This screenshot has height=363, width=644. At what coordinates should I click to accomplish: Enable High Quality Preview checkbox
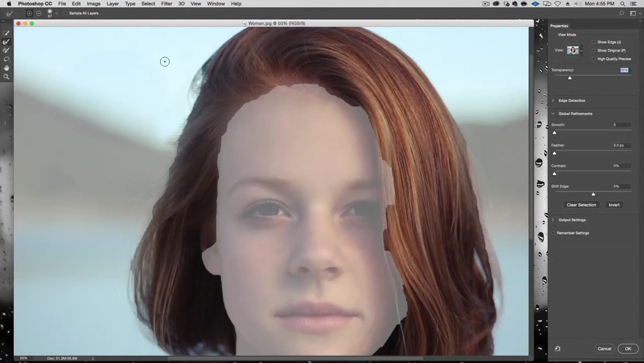[594, 59]
